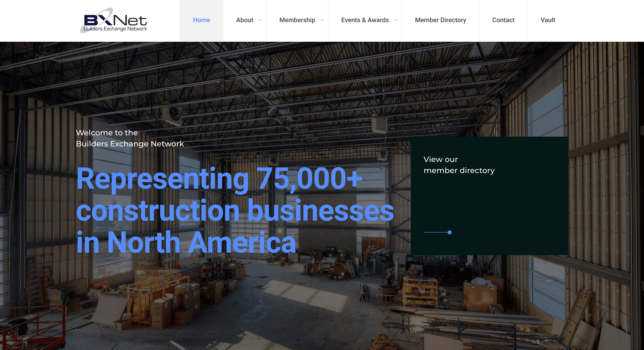Click the View our member directory card
Image resolution: width=644 pixels, height=350 pixels.
489,196
